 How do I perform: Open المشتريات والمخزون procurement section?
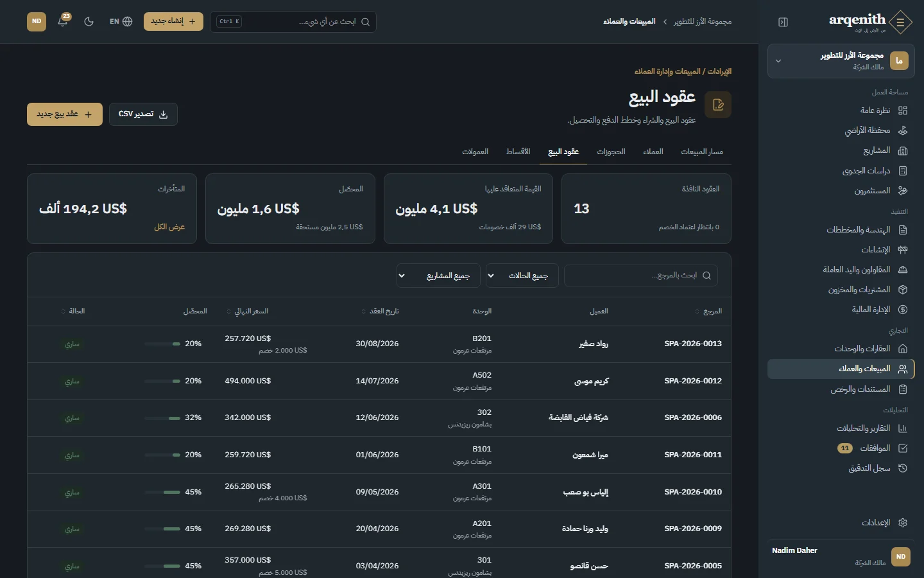point(841,290)
